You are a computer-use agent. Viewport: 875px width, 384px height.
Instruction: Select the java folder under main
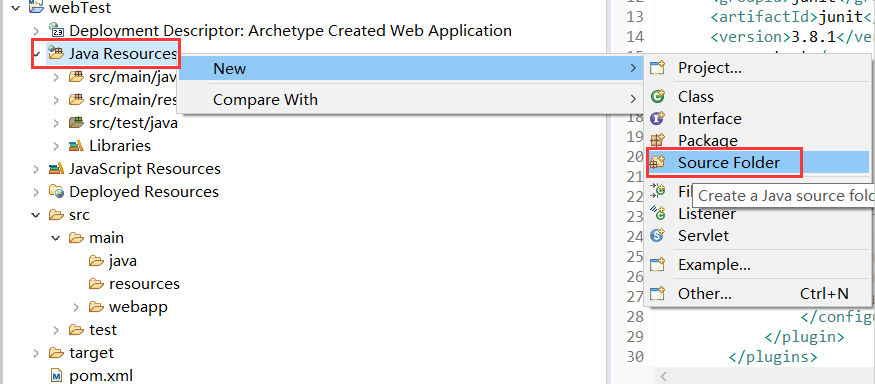point(123,261)
